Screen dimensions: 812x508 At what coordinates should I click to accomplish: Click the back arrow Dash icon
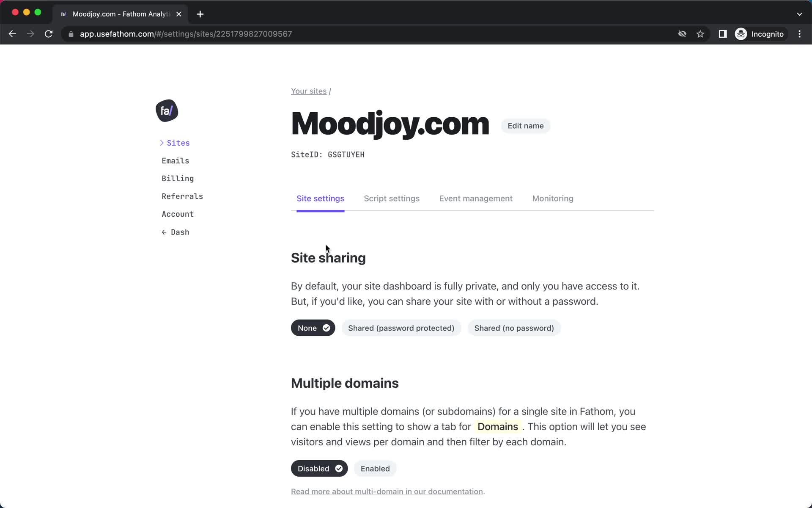(x=176, y=232)
